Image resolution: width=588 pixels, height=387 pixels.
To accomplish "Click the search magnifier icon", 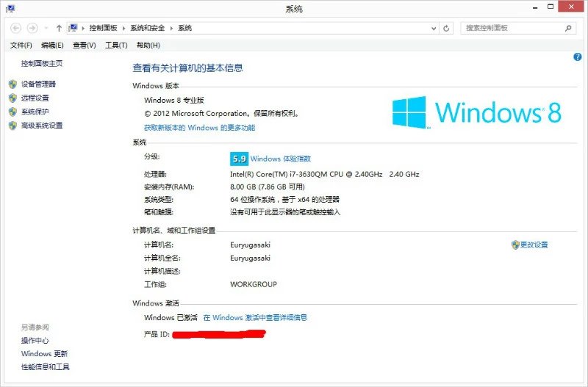I will pos(568,28).
